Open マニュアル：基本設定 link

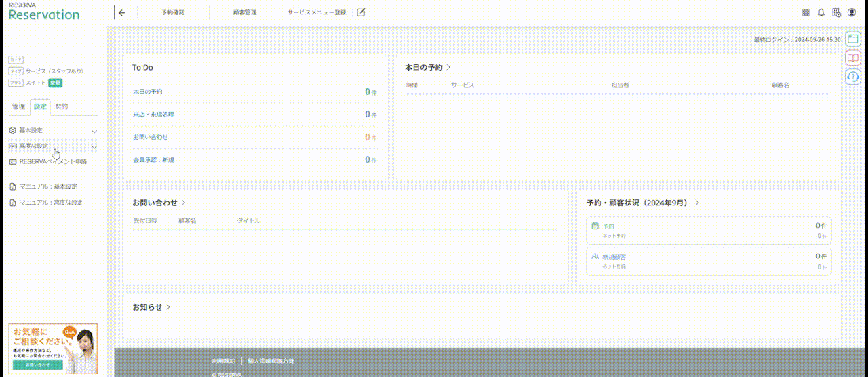coord(48,186)
